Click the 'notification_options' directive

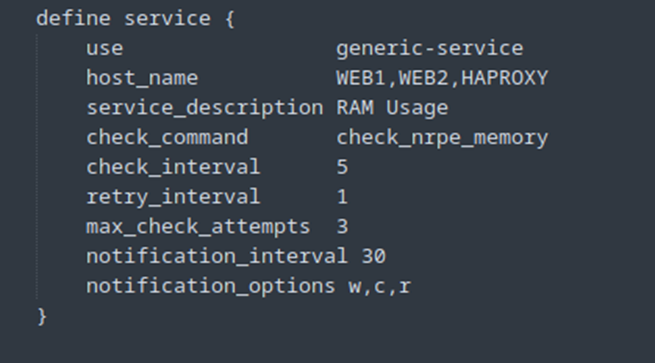[211, 286]
